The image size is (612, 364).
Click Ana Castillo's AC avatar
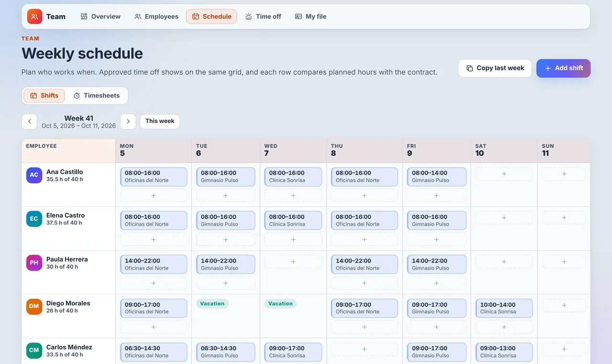click(x=34, y=175)
